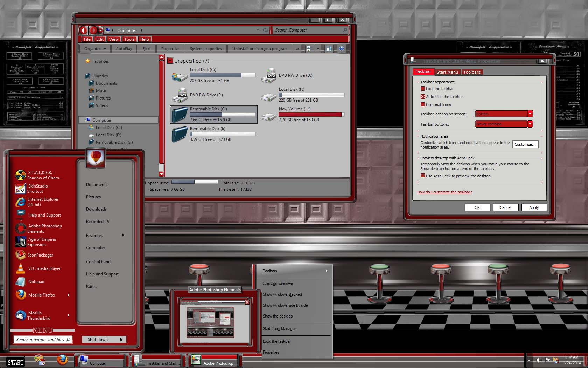Viewport: 588px width, 368px height.
Task: Expand the Organize dropdown in Explorer toolbar
Action: click(95, 49)
